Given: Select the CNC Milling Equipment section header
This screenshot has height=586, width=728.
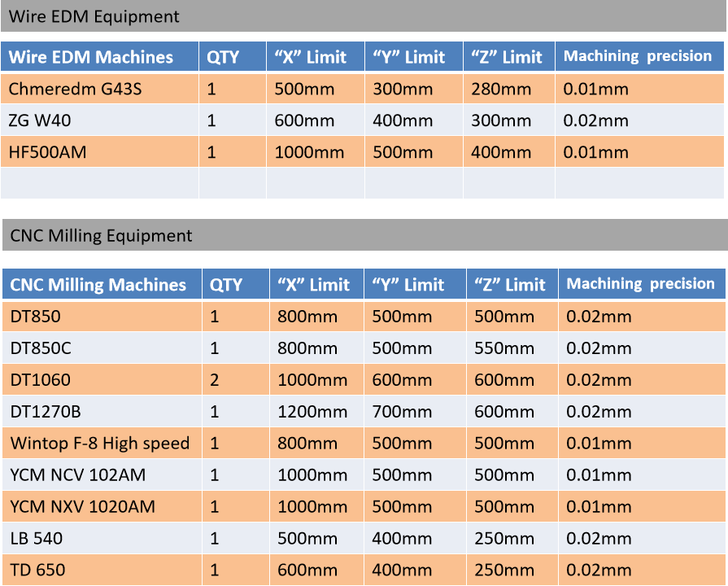Looking at the screenshot, I should click(x=365, y=235).
